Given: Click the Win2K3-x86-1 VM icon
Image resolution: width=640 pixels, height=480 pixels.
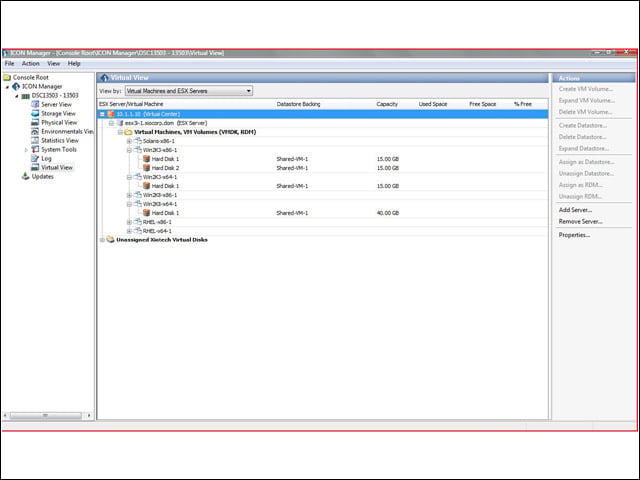Looking at the screenshot, I should [138, 150].
